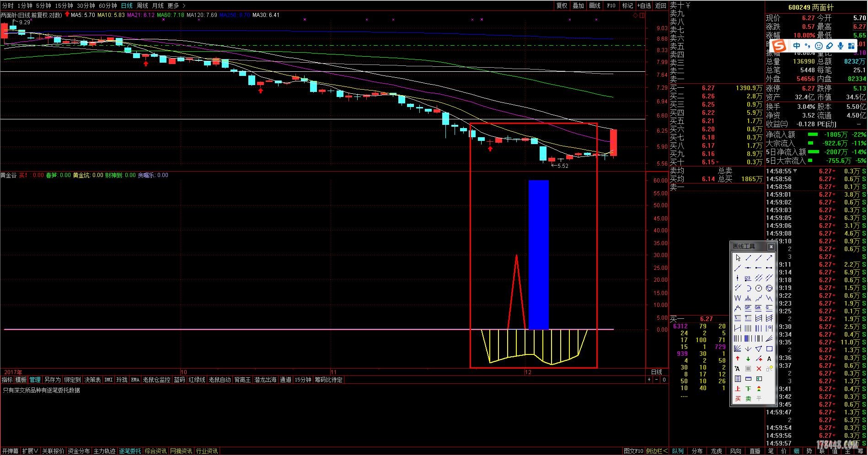Screen dimensions: 868x456
Task: Open the tick time filter arrow at 14:58:55
Action: 795,171
